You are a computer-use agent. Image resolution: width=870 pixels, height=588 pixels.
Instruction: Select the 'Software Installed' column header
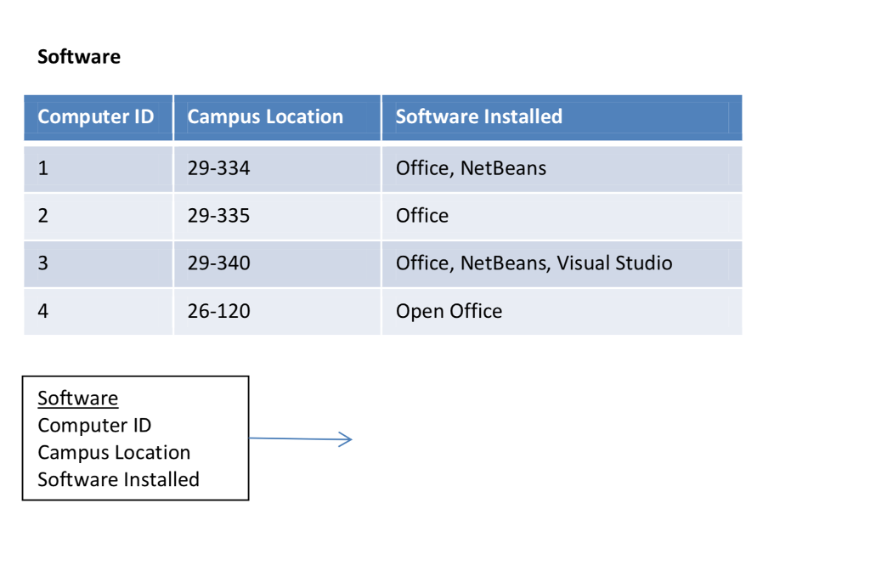(x=562, y=117)
